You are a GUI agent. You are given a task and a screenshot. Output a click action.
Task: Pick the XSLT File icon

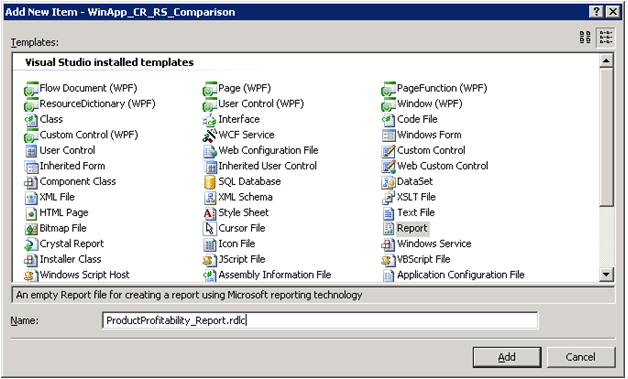coord(388,197)
